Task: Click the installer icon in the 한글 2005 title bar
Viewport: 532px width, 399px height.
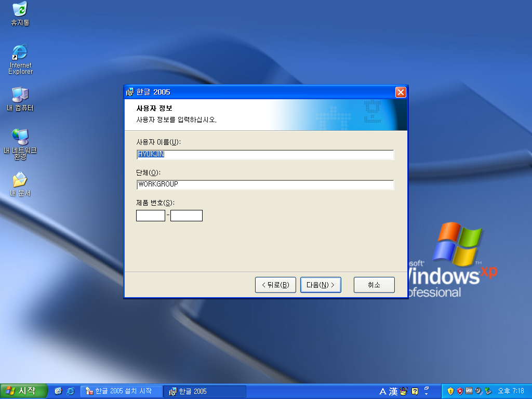Action: (130, 92)
